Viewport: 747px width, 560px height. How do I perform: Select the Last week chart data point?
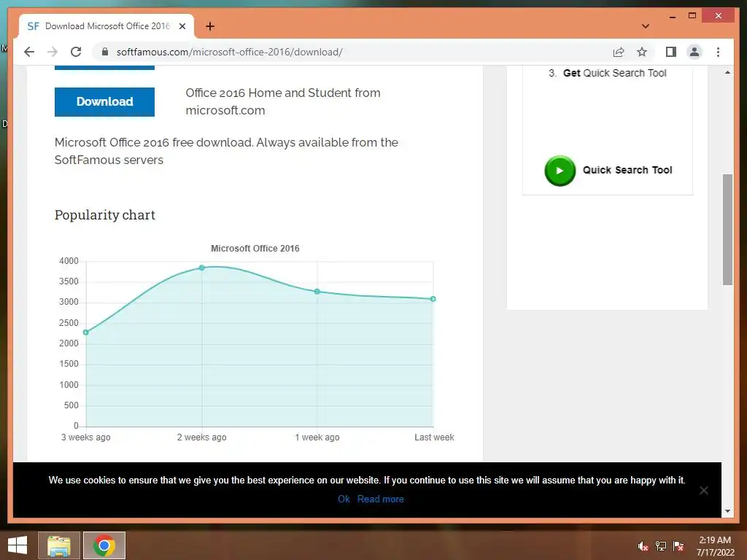coord(433,299)
